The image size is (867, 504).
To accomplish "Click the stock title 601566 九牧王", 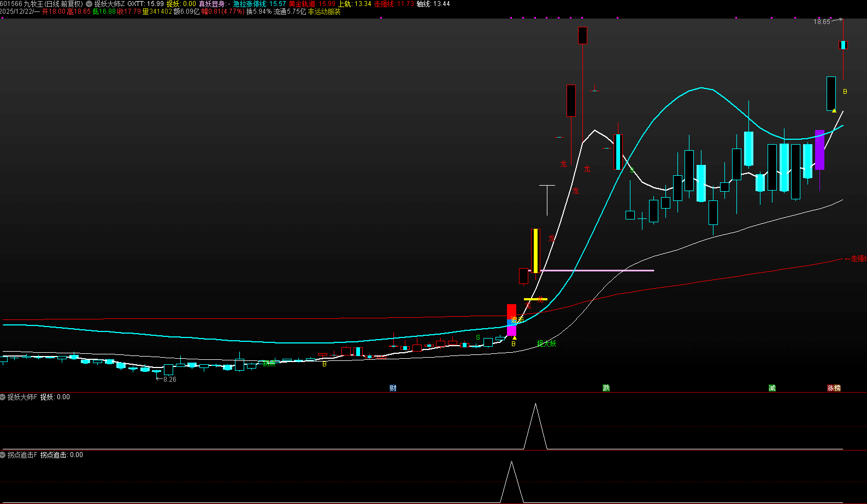I will [x=22, y=4].
